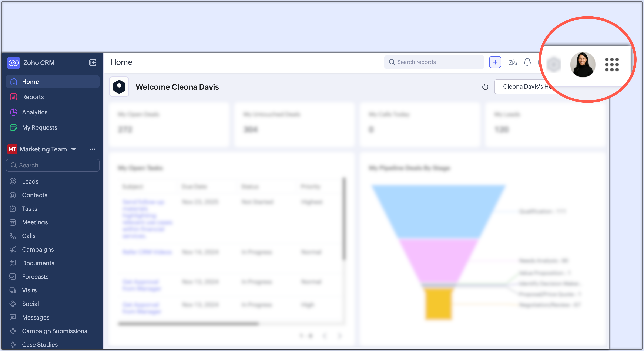Open the My Requests sidebar item
Viewport: 644px width, 351px height.
(40, 127)
